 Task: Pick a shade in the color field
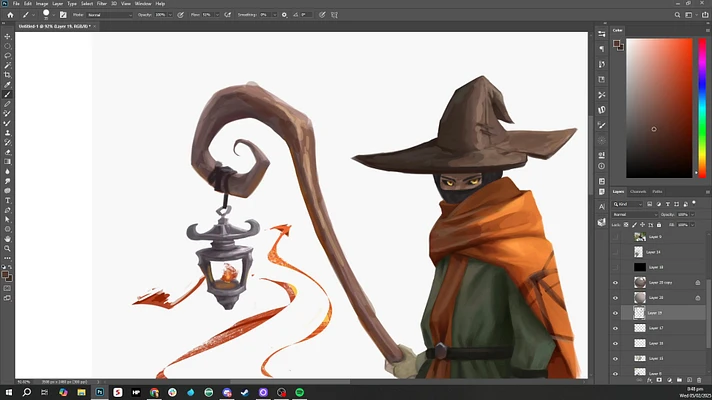659,108
